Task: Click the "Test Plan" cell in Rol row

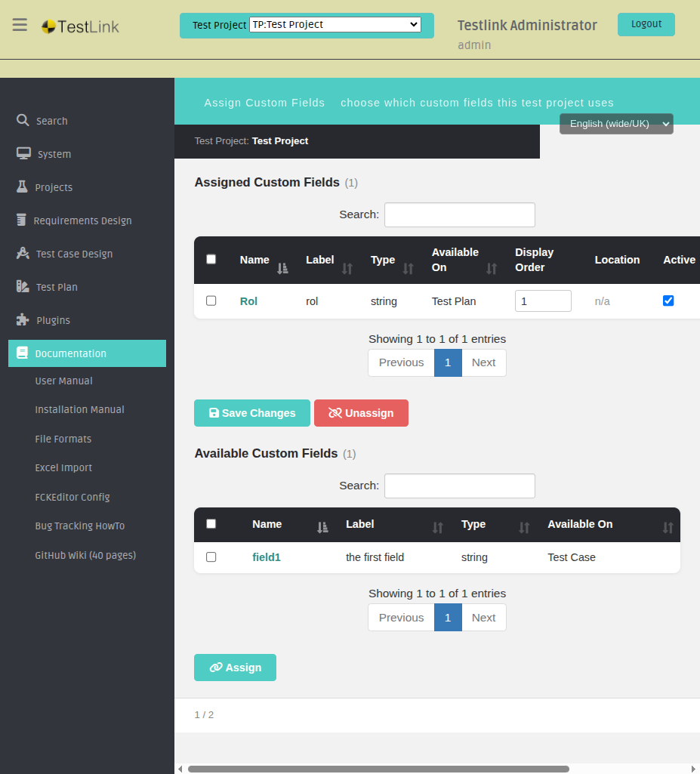Action: 454,301
